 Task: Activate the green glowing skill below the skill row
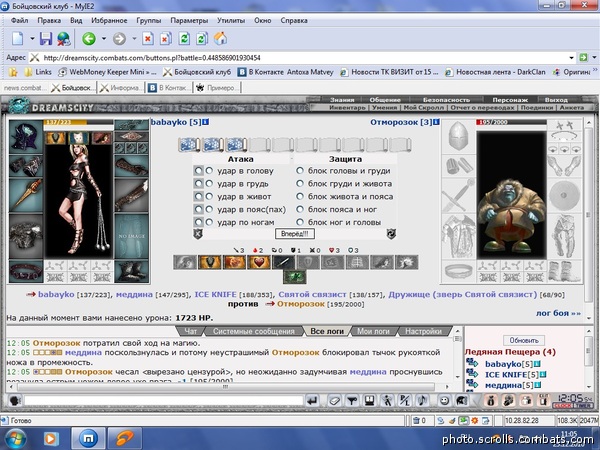295,277
